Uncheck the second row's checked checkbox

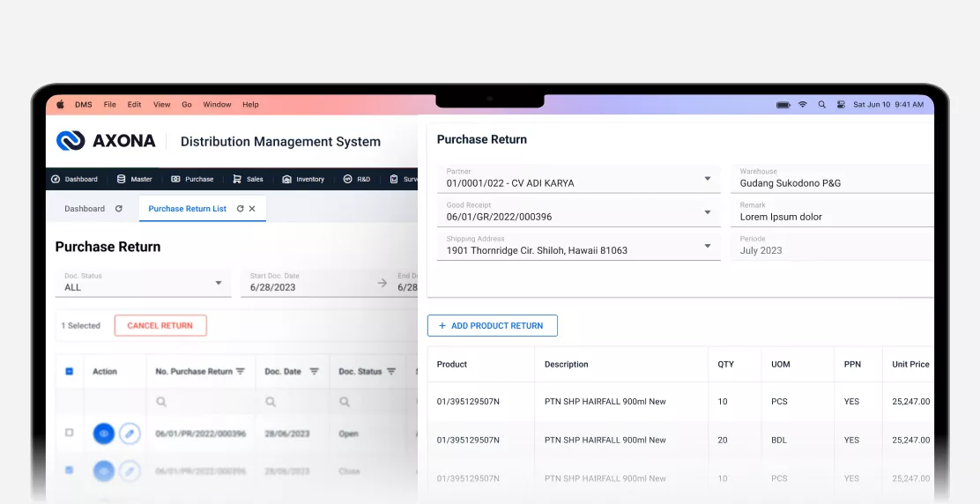point(70,471)
